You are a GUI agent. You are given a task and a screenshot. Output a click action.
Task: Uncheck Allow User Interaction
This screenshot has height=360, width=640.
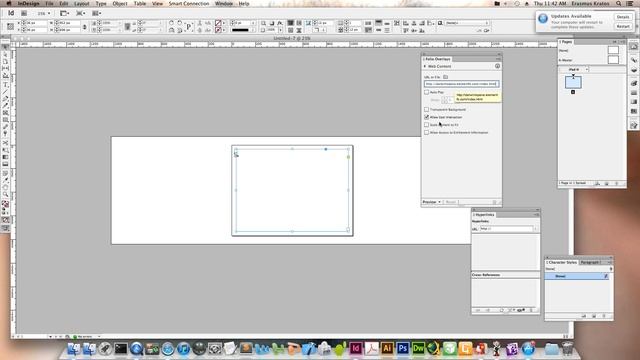click(427, 117)
